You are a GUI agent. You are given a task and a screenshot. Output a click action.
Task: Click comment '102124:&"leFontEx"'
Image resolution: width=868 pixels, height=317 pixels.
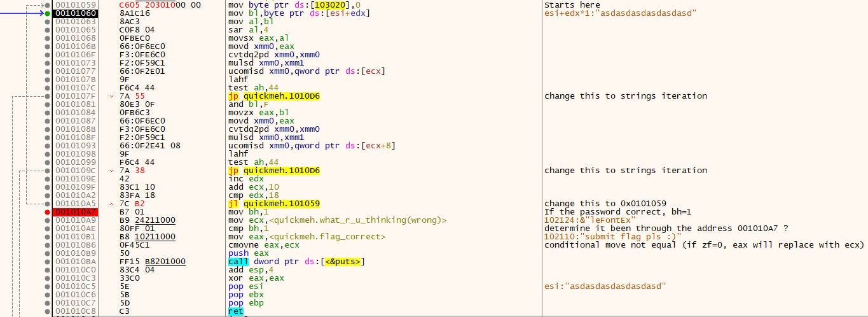[589, 220]
